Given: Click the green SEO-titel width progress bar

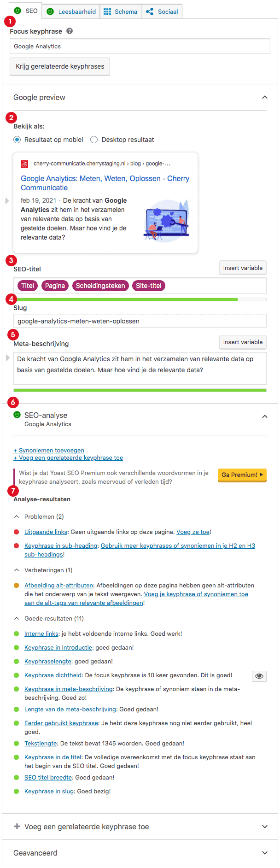Looking at the screenshot, I should (x=126, y=299).
